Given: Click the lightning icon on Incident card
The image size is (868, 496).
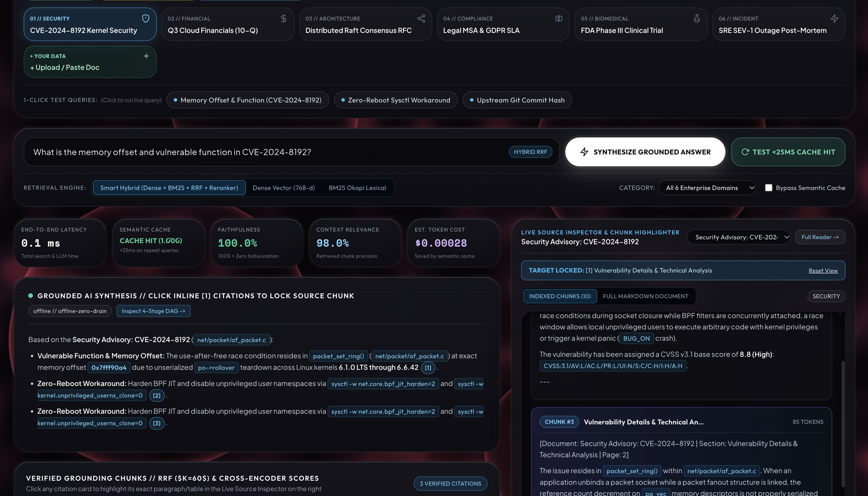Looking at the screenshot, I should (x=834, y=18).
